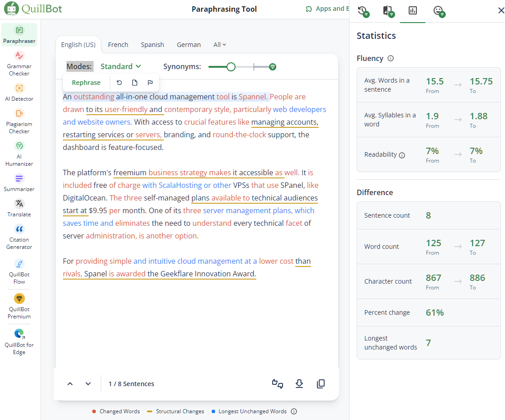Click the word 'Spannel.' in the first sentence
This screenshot has height=420, width=505.
pos(253,97)
